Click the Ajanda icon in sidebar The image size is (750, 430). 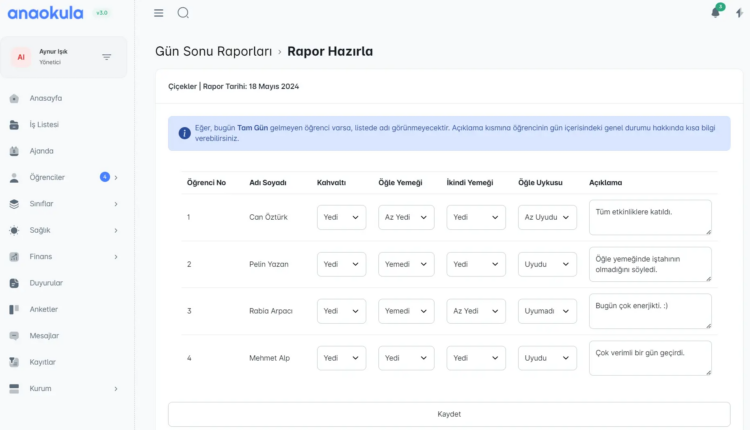[x=14, y=151]
